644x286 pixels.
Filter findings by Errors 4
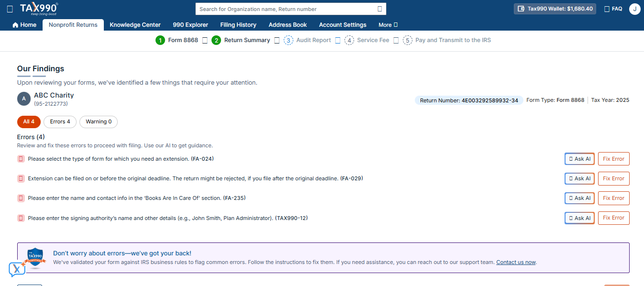[x=60, y=122]
